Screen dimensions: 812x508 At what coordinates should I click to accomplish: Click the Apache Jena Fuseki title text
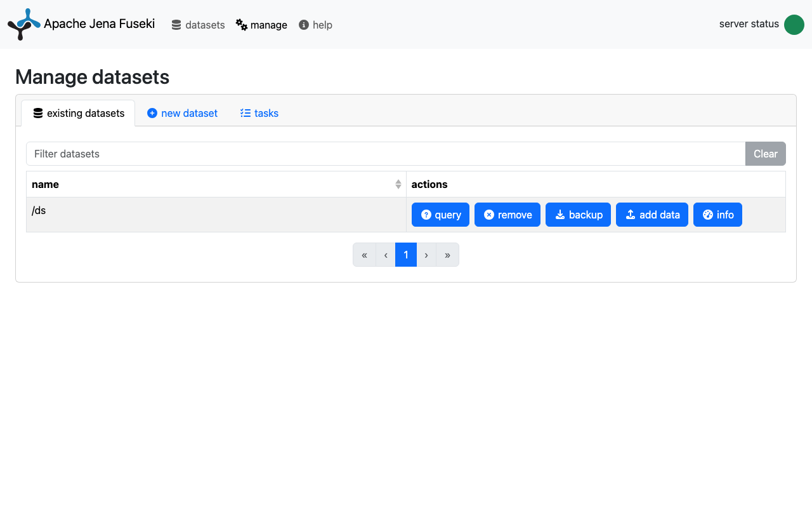click(99, 23)
